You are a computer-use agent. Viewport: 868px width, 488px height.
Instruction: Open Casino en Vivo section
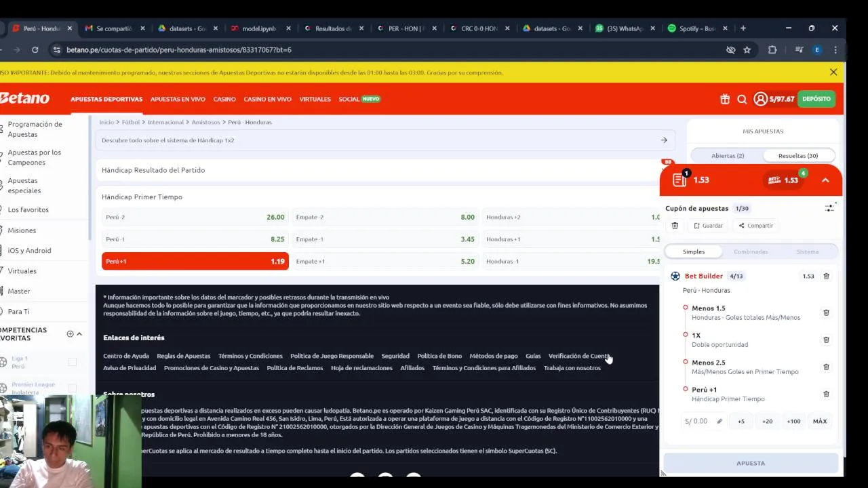(x=267, y=99)
